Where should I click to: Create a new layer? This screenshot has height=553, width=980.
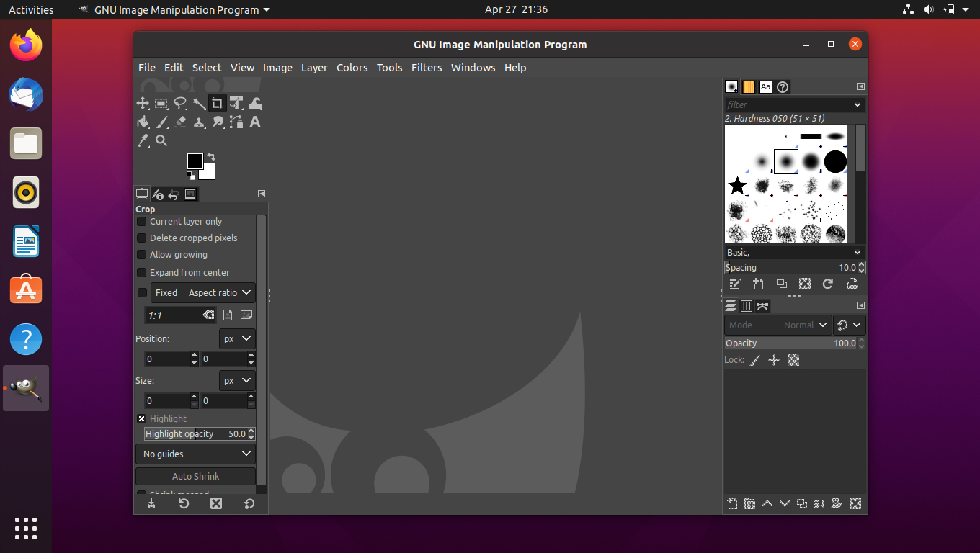click(733, 503)
